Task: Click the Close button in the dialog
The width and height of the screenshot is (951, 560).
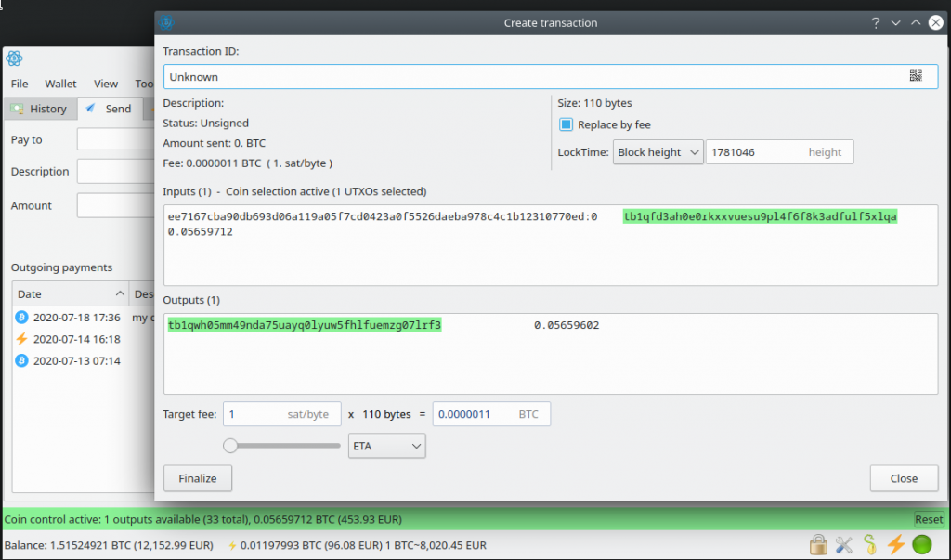Action: (x=904, y=478)
